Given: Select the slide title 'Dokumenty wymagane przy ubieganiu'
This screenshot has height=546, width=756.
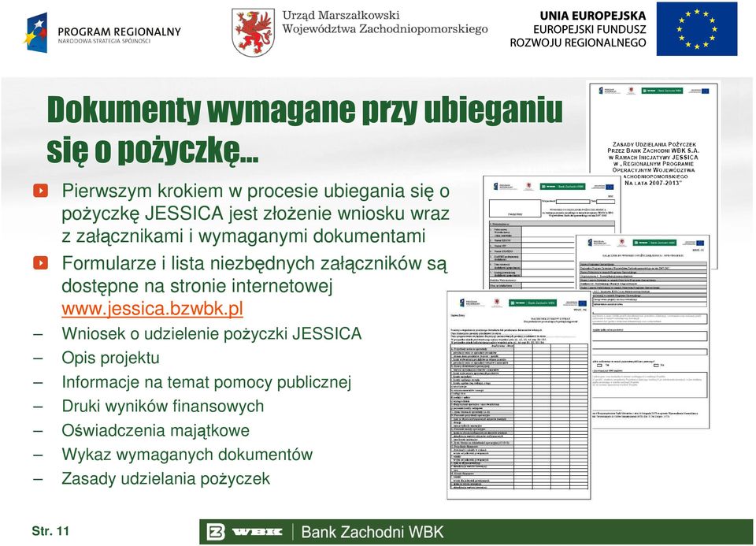Looking at the screenshot, I should 305,110.
